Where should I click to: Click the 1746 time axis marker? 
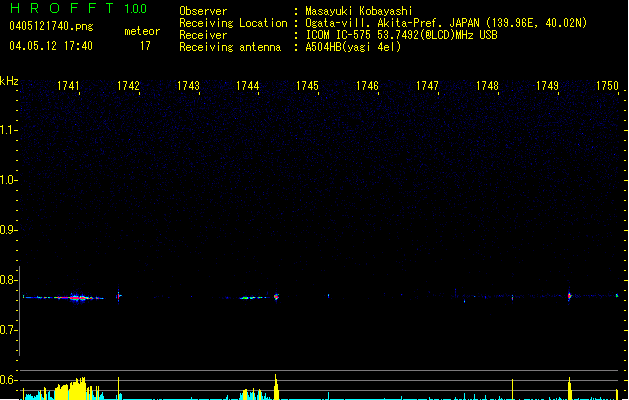(367, 86)
